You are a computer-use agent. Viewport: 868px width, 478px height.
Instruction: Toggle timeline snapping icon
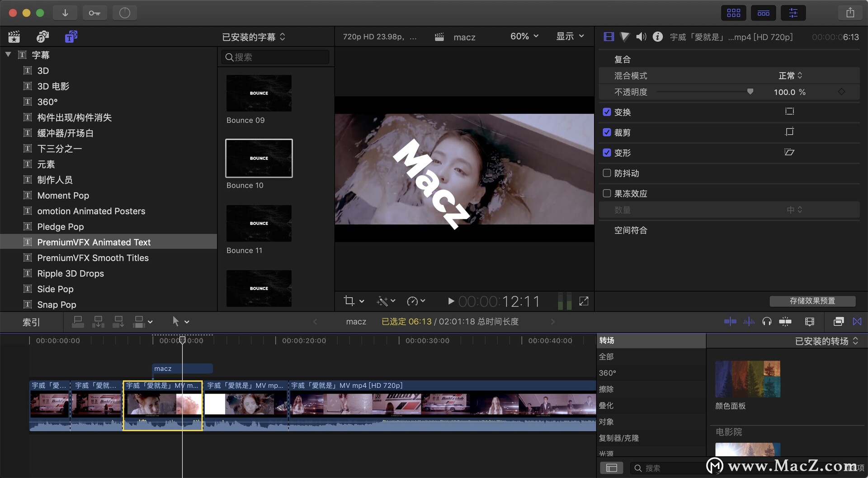785,321
